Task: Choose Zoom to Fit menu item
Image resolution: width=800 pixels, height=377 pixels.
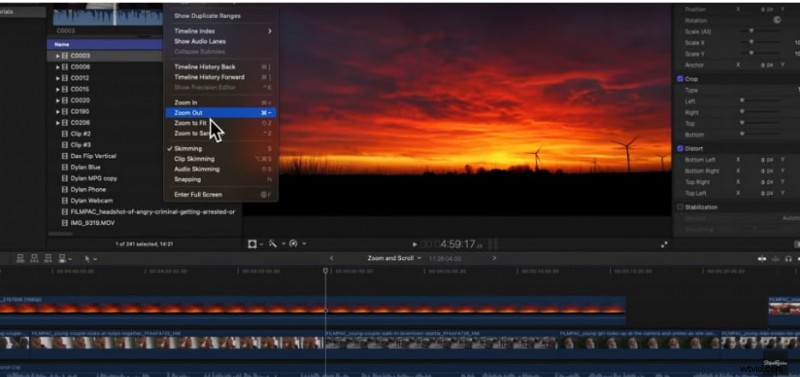Action: coord(220,123)
